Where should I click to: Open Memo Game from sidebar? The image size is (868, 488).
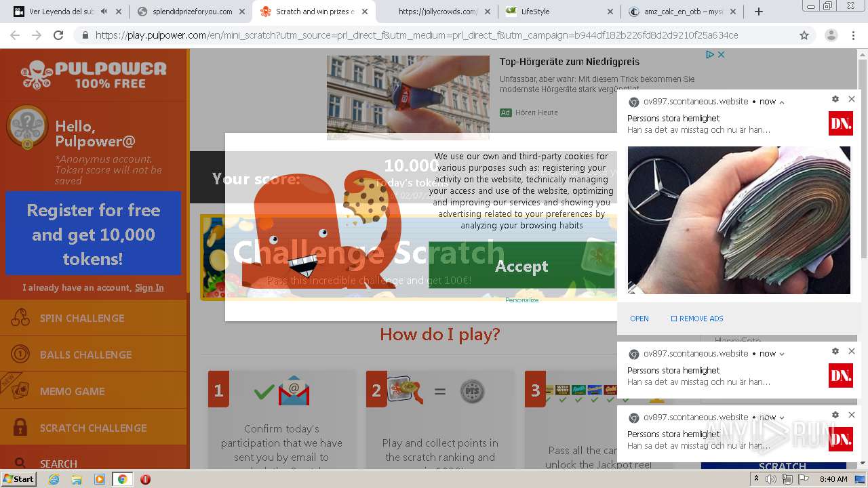click(94, 391)
